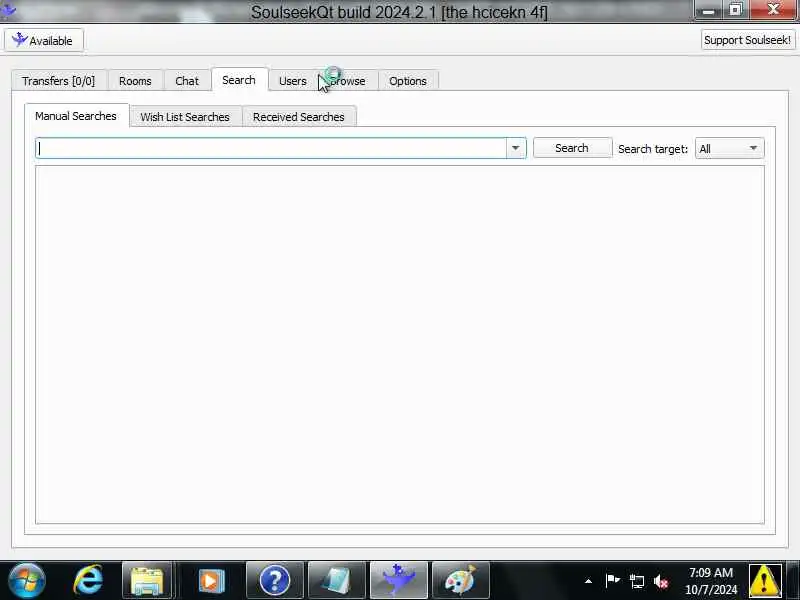Click the Available status button
Screen dimensions: 800x600
44,40
